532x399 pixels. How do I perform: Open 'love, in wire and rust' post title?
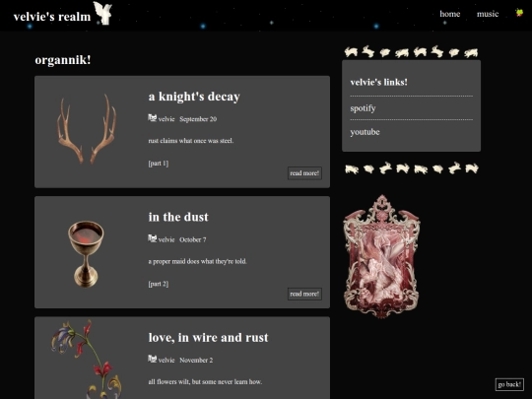pos(208,338)
